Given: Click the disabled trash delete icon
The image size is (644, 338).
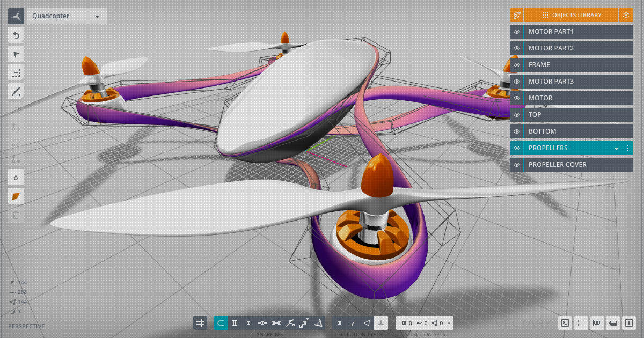Looking at the screenshot, I should coord(16,215).
